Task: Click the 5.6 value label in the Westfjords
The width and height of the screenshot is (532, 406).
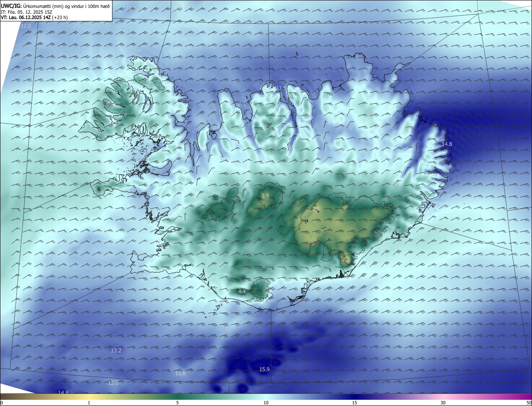Action: point(105,105)
